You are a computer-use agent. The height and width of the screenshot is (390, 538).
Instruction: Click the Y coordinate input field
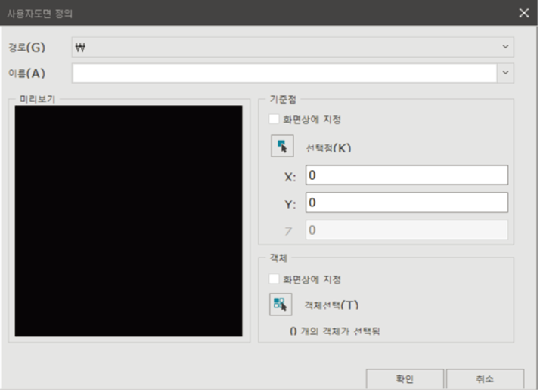pyautogui.click(x=407, y=202)
